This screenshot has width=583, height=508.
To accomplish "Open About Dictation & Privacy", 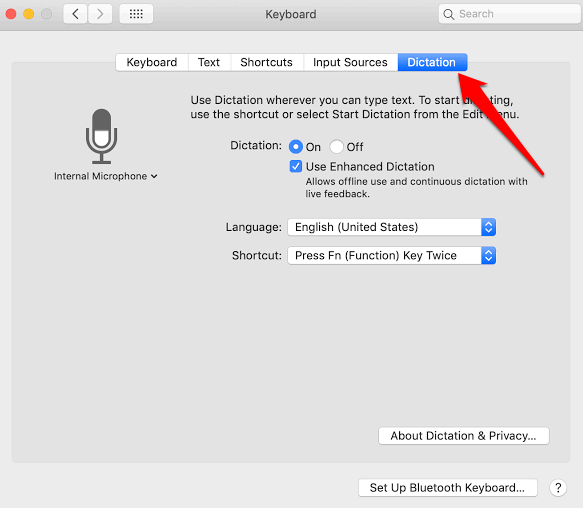I will 464,435.
